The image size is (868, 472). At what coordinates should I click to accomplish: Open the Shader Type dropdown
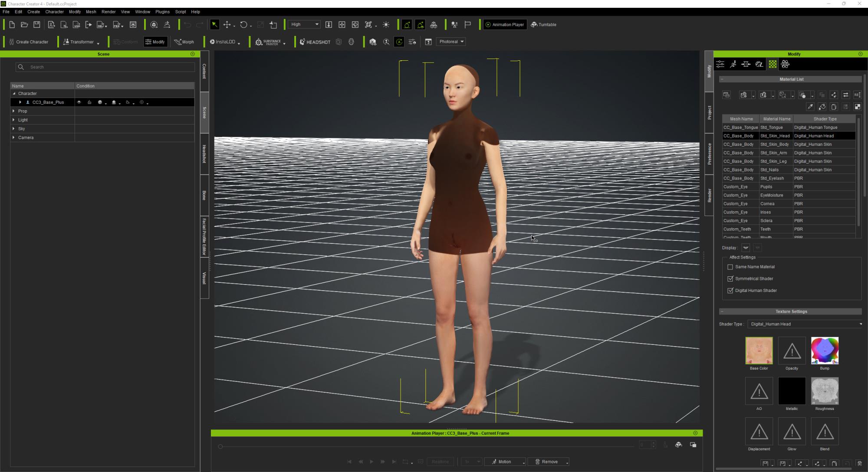pos(806,324)
